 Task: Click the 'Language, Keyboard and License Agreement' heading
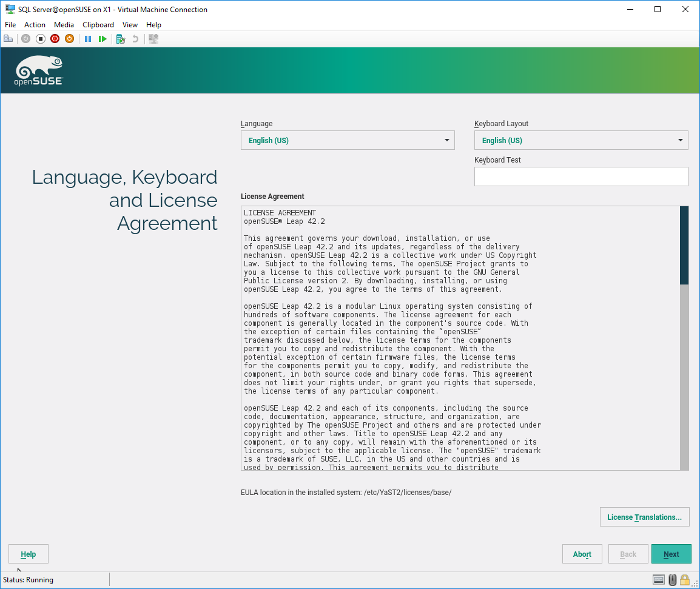(124, 200)
